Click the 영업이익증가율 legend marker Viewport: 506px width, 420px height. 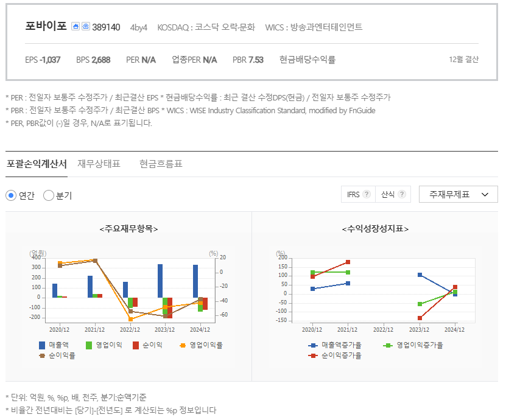387,346
